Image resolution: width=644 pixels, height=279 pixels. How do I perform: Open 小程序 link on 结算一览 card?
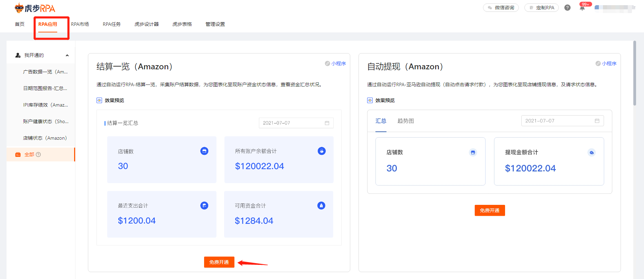(339, 63)
